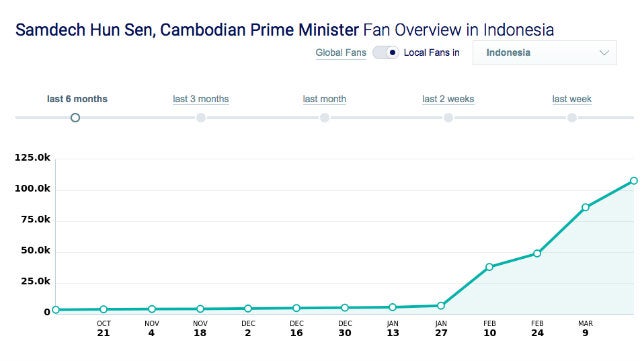
Task: Click the slider dot under last 3 months
Action: (201, 118)
